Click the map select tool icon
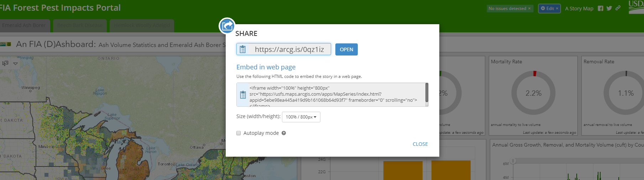The height and width of the screenshot is (180, 644). point(5,63)
